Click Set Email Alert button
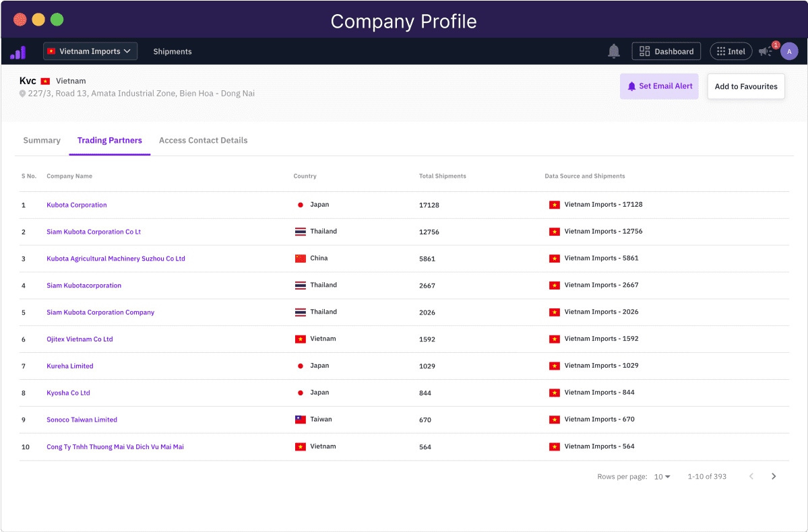 659,86
